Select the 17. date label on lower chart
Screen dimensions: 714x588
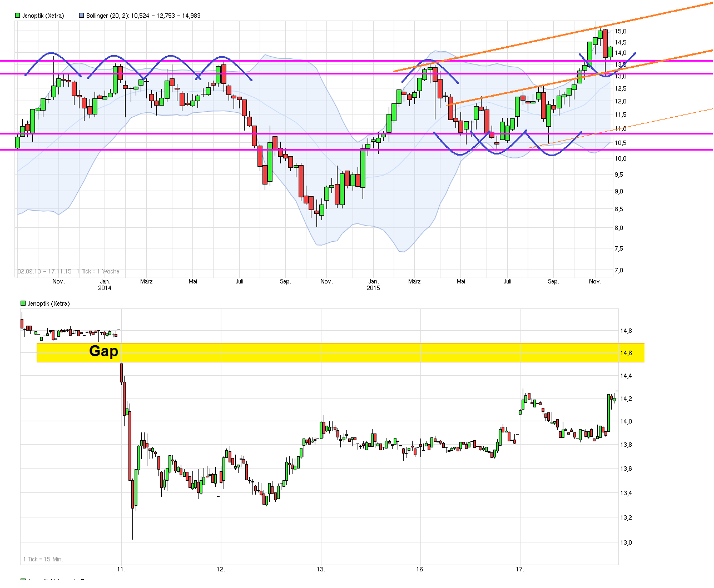point(520,569)
